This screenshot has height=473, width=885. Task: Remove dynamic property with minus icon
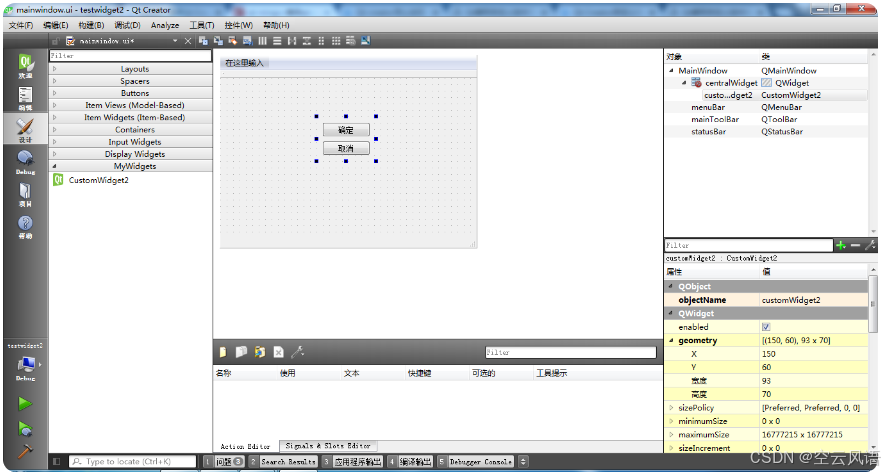click(856, 246)
